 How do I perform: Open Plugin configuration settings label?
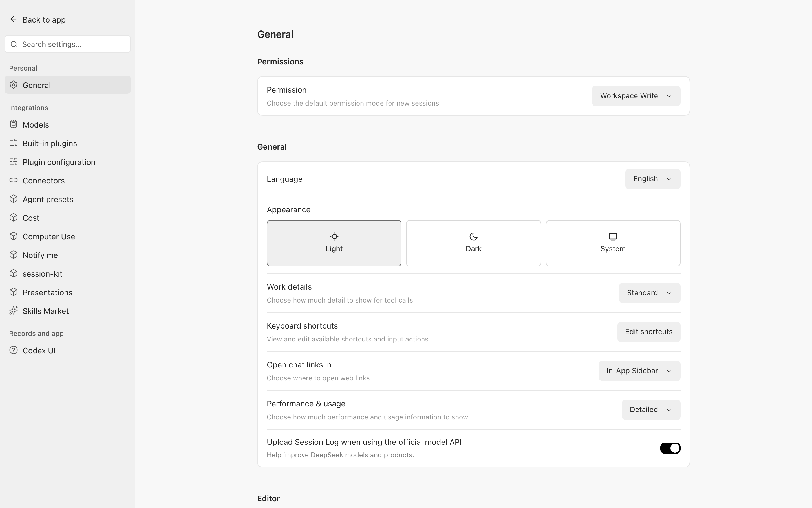coord(59,162)
